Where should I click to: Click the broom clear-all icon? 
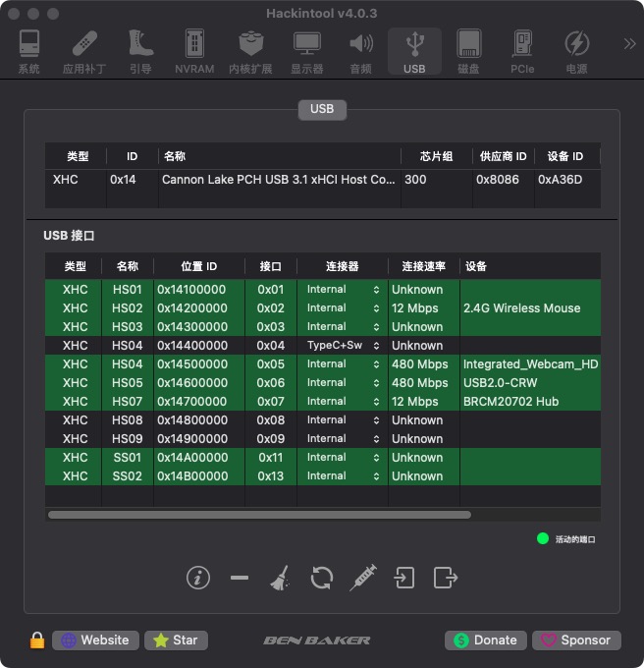pos(280,578)
